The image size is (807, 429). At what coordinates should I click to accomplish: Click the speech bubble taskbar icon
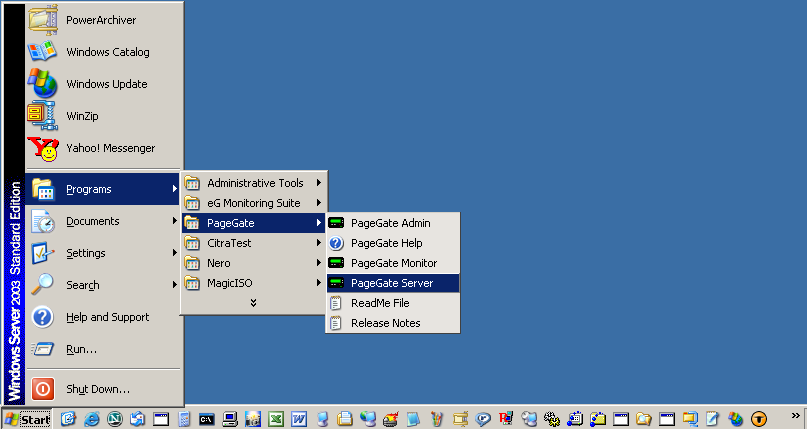coord(483,419)
